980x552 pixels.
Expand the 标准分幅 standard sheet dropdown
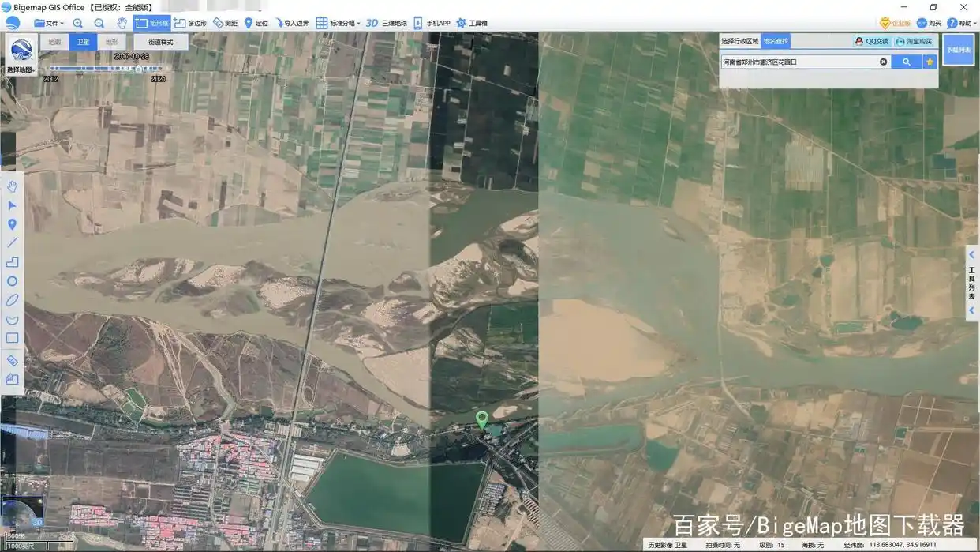click(x=339, y=23)
